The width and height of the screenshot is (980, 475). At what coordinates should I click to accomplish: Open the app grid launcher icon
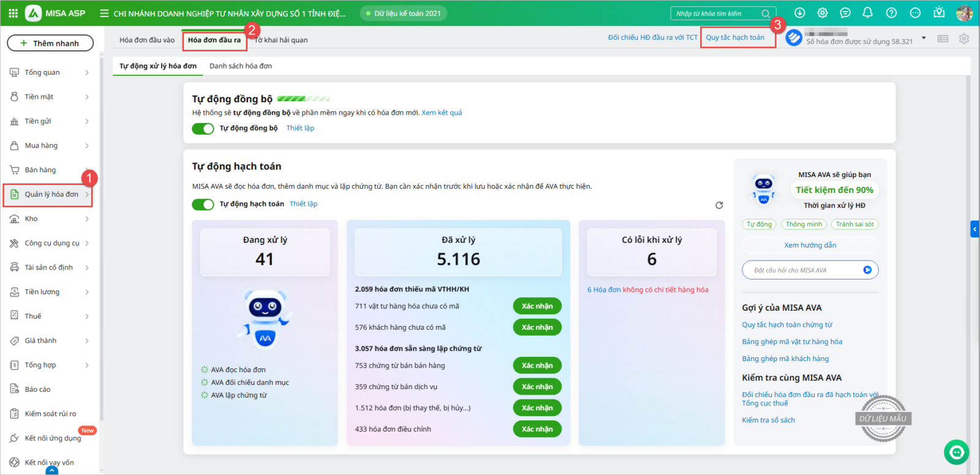pos(13,13)
